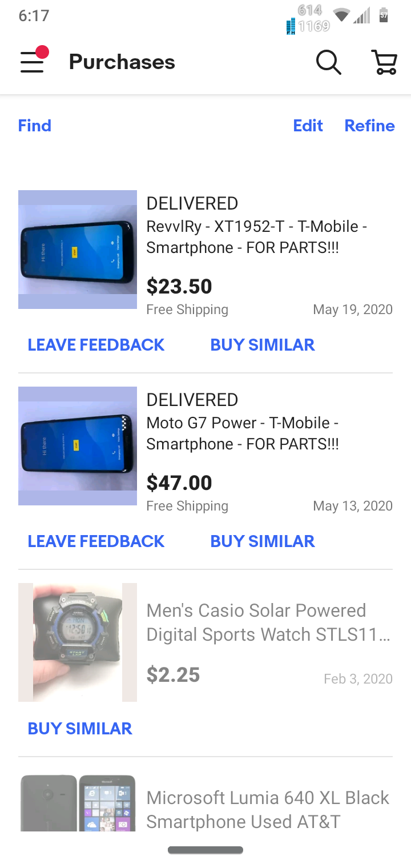This screenshot has height=868, width=411.
Task: Open Moto G7 Power thumbnail image
Action: click(x=78, y=446)
